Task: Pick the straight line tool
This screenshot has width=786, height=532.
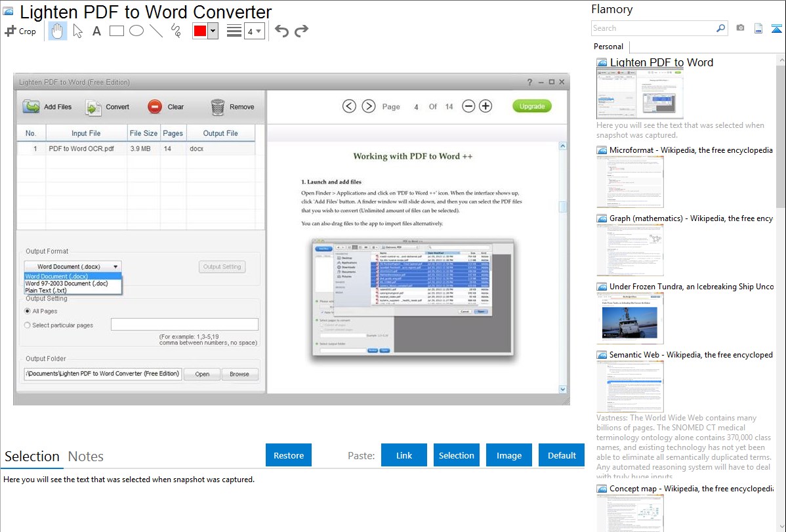Action: [156, 31]
